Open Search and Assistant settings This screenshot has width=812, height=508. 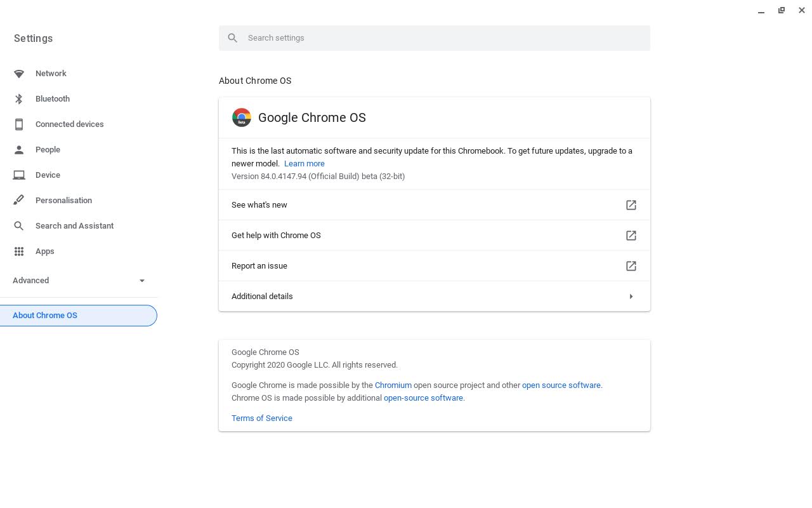[74, 226]
